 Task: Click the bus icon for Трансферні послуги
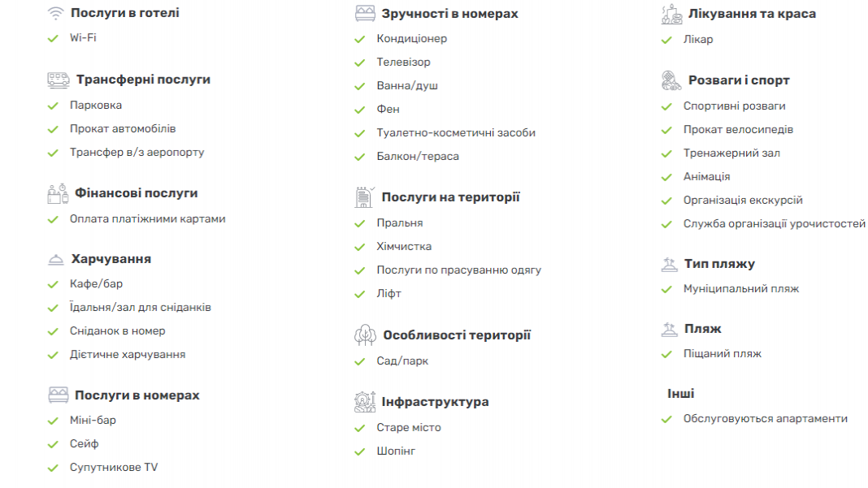coord(59,80)
